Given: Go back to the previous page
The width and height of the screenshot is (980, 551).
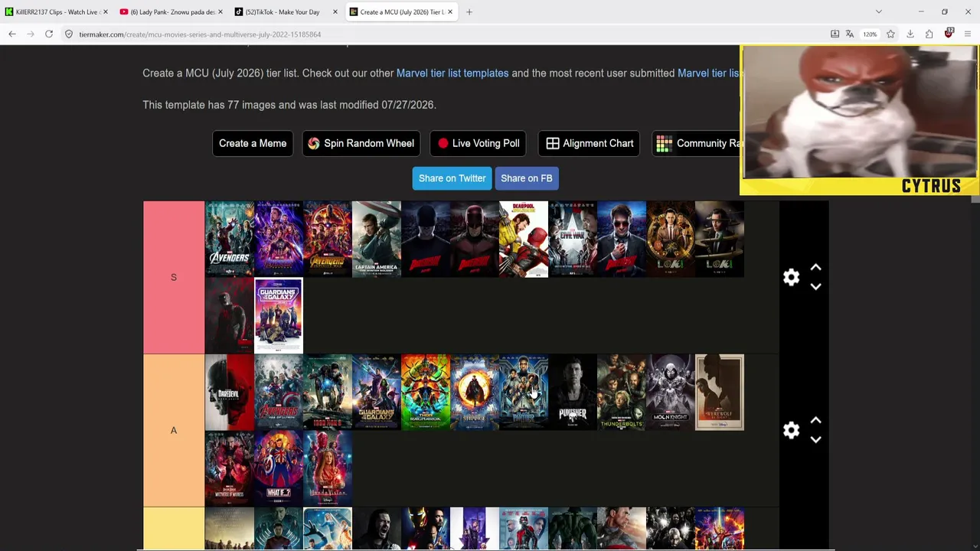Looking at the screenshot, I should point(12,34).
